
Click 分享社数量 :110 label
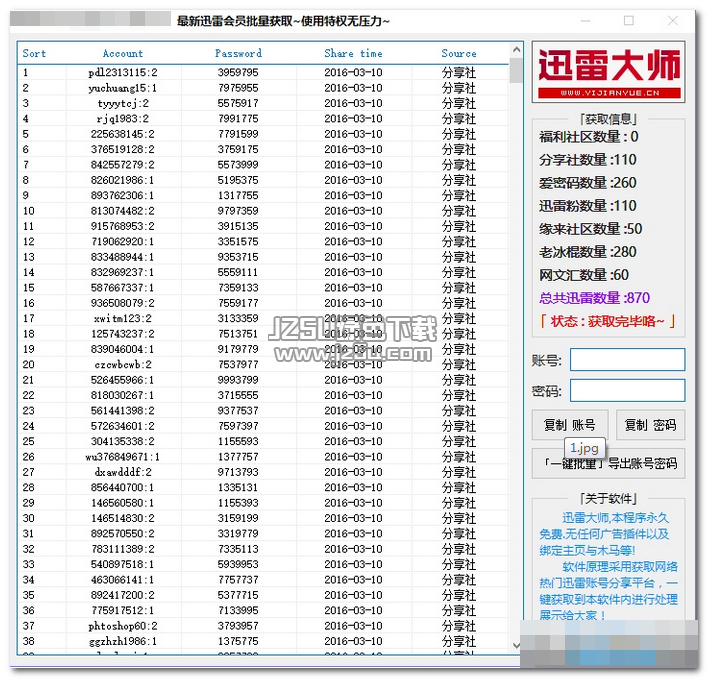tap(588, 160)
